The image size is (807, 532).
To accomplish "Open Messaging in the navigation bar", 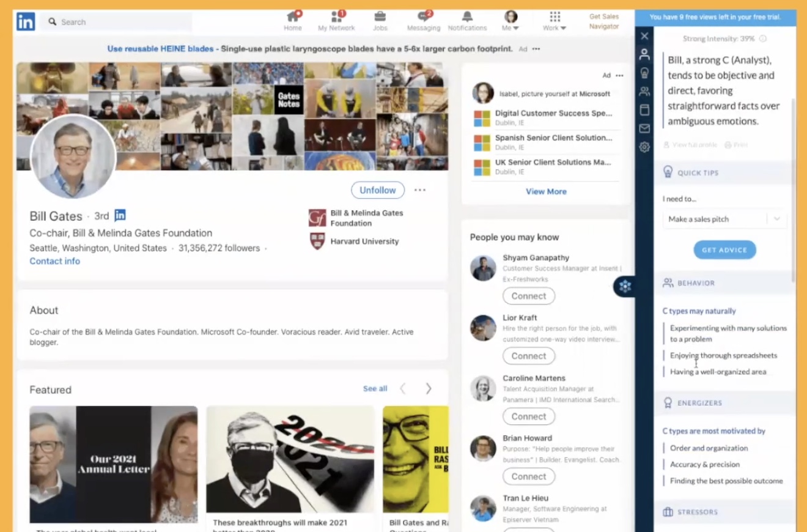I will click(424, 21).
